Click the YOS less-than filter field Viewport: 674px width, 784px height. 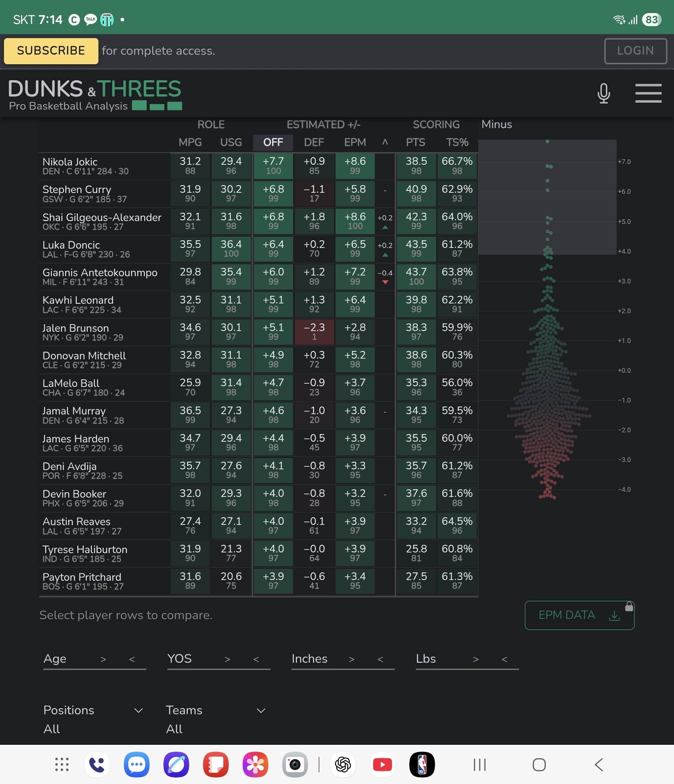tap(256, 659)
